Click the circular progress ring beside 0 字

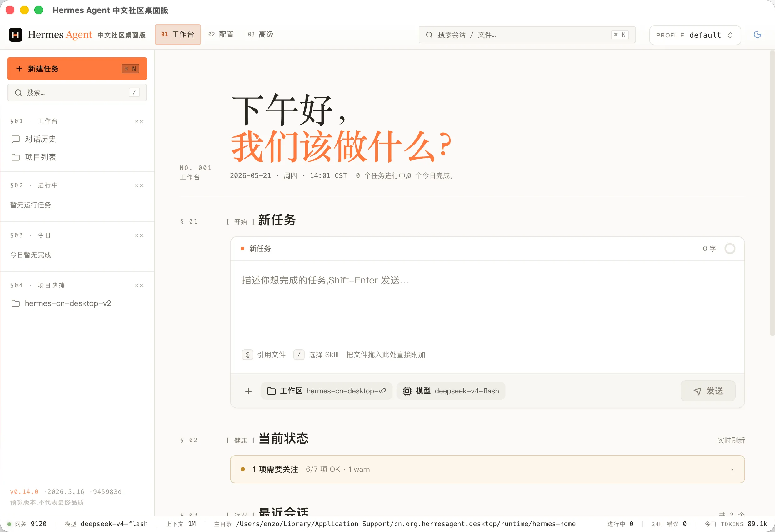click(x=730, y=249)
